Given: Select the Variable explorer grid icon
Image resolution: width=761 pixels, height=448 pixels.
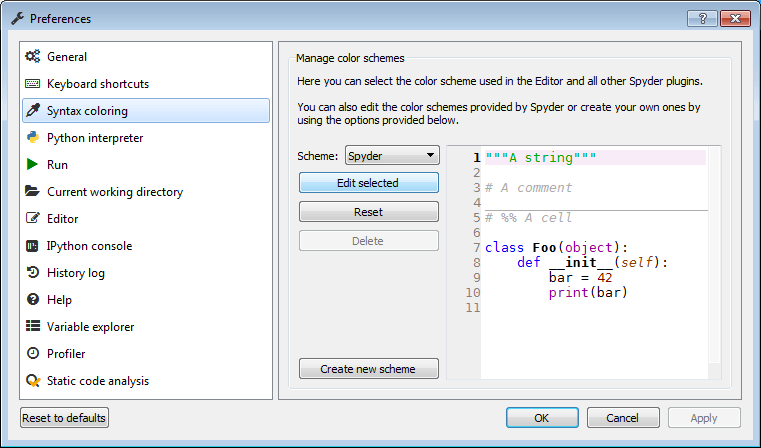Looking at the screenshot, I should 33,327.
